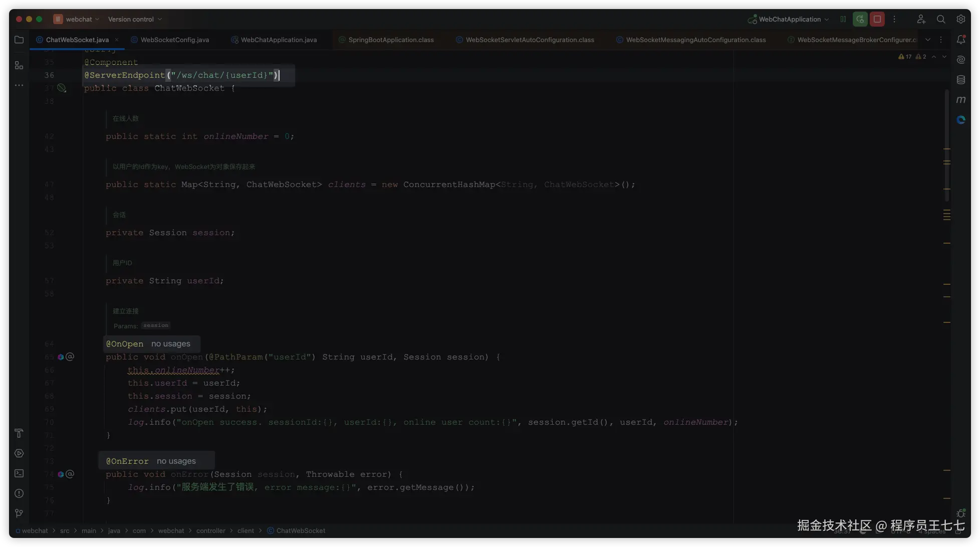Switch to WebChatApplication.java tab
This screenshot has width=980, height=547.
[x=279, y=40]
